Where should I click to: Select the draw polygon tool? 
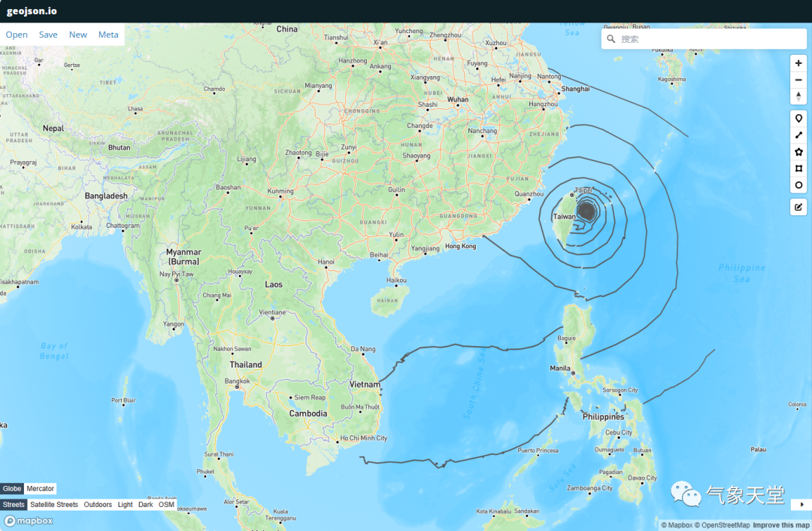coord(798,152)
